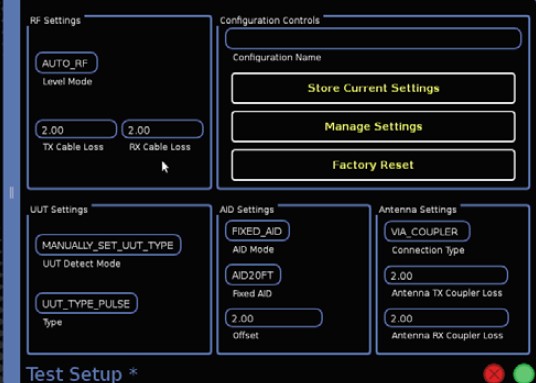The height and width of the screenshot is (383, 536).
Task: Click the UUT Settings group label
Action: 59,209
